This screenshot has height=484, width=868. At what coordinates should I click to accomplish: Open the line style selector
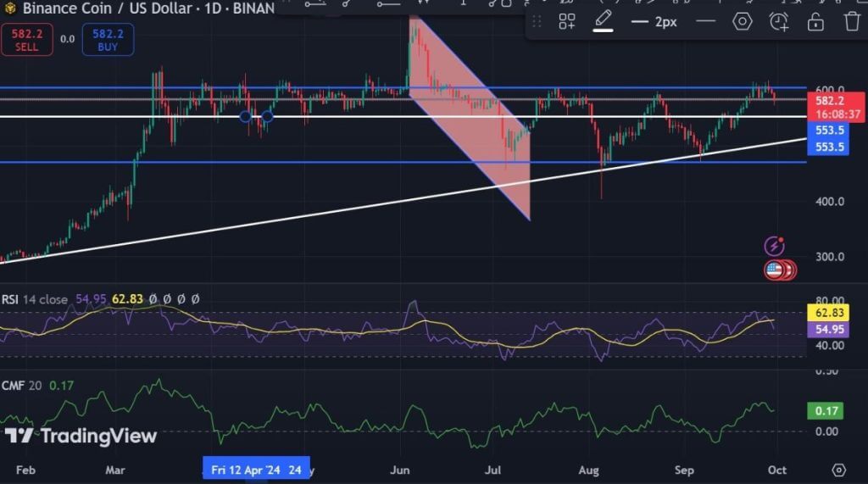pos(706,21)
